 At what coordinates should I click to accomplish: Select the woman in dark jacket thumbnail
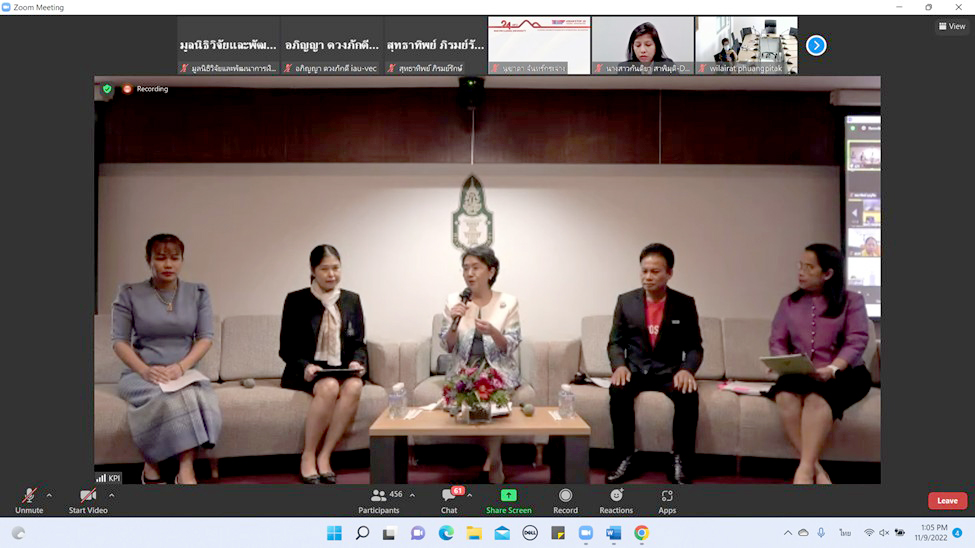[x=642, y=45]
